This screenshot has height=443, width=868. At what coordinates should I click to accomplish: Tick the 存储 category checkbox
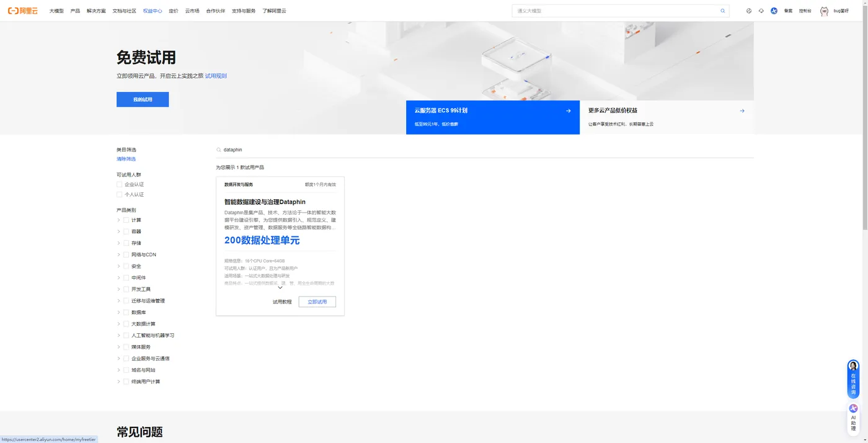click(126, 243)
